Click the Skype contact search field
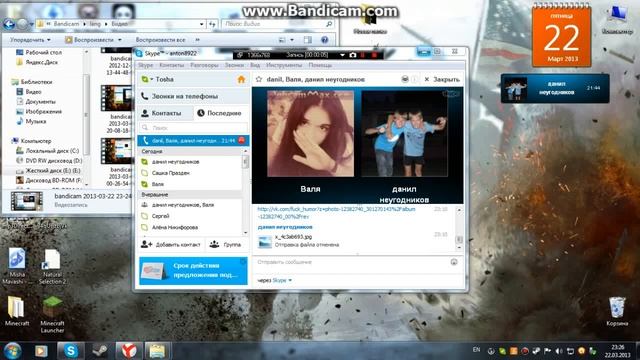The height and width of the screenshot is (360, 640). 193,128
